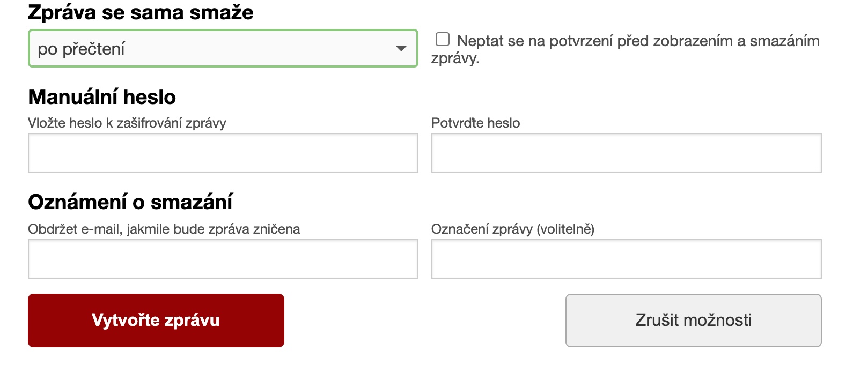Click the 'Vložte heslo k zašifrování zprávy' label
The height and width of the screenshot is (372, 868).
[x=127, y=123]
